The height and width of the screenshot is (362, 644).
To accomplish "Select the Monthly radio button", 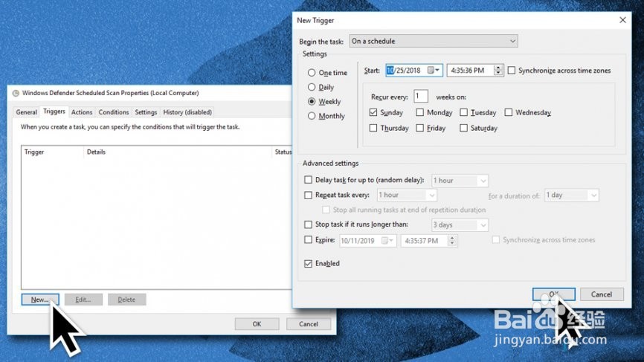I will (312, 116).
